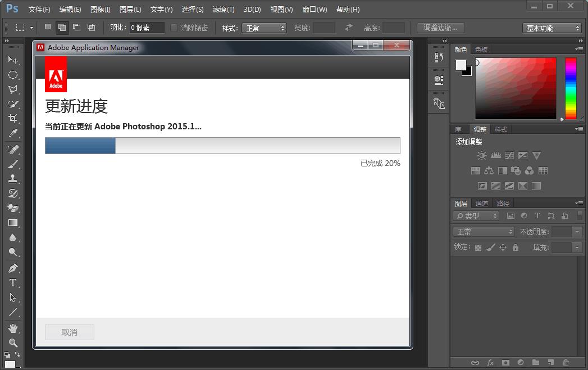Select the Crop tool
The width and height of the screenshot is (588, 370).
click(13, 119)
